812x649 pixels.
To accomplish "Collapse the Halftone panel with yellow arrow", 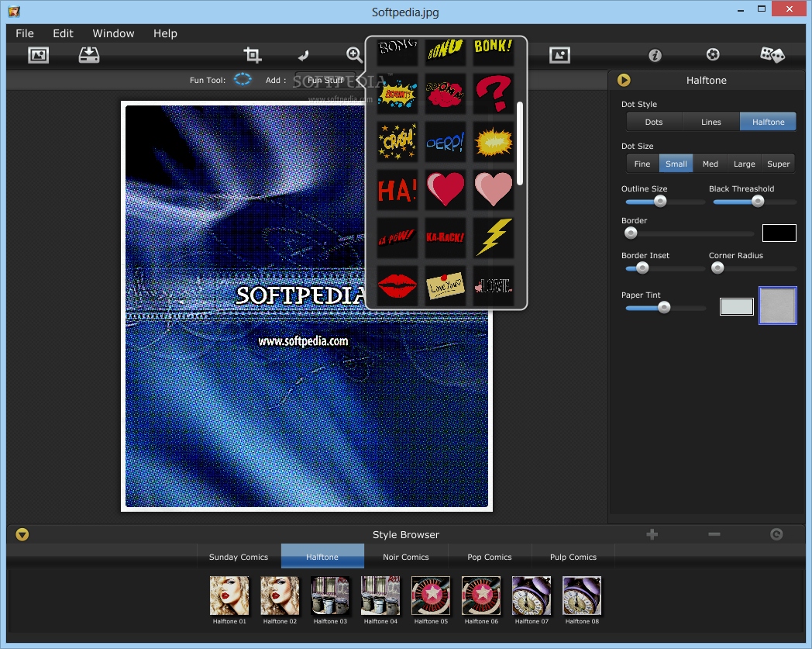I will [x=624, y=80].
